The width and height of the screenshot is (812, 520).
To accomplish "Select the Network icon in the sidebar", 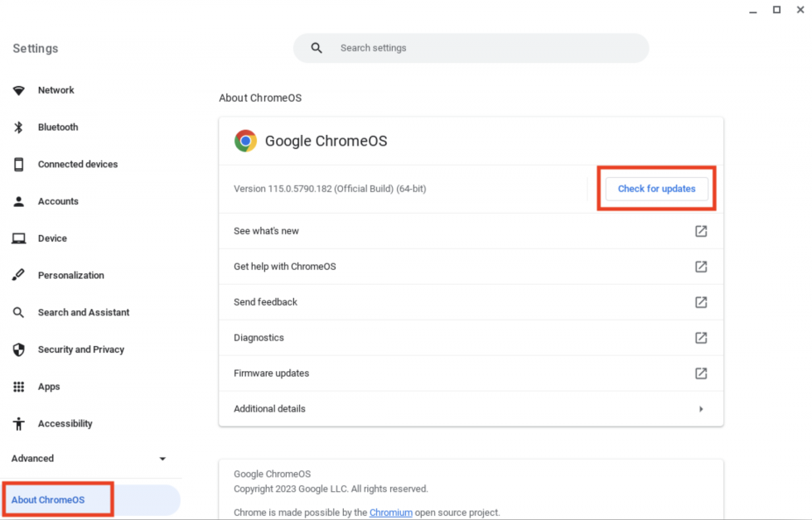I will coord(18,90).
